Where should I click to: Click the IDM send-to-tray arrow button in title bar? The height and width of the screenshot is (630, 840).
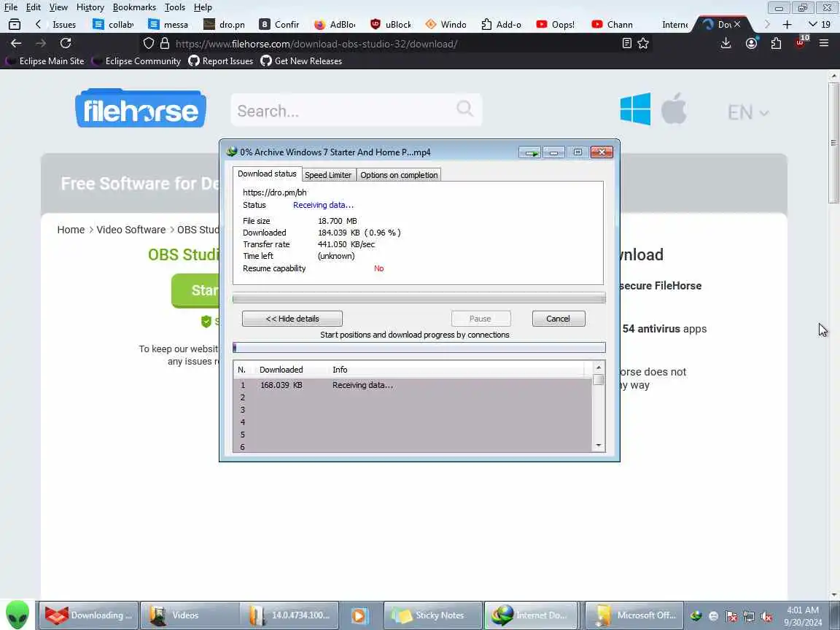530,152
